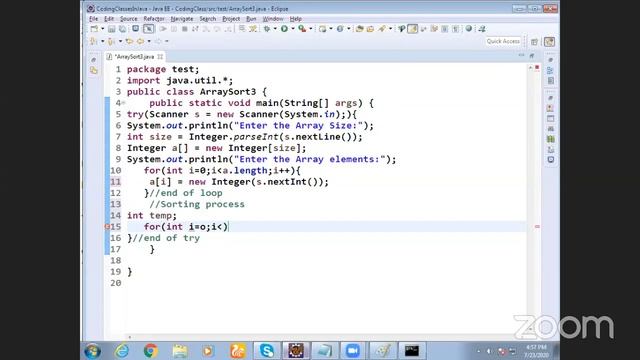Screen dimensions: 640x360
Task: Open the Refactor menu
Action: (154, 19)
